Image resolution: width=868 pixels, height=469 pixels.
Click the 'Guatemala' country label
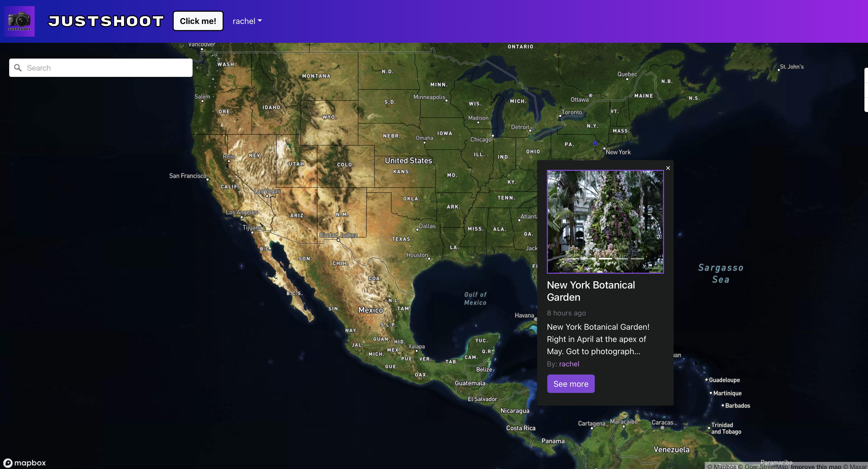click(470, 383)
